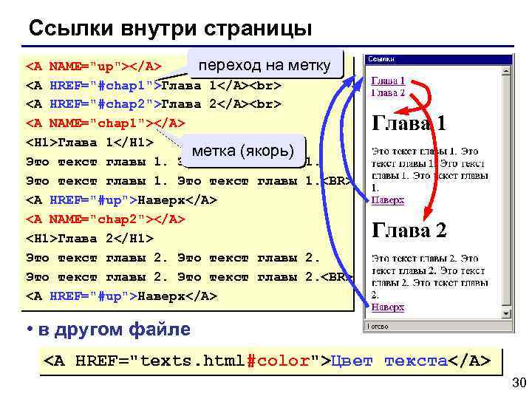Select the code line <H1>Глава 1</H1>
532x399 pixels.
pos(89,143)
